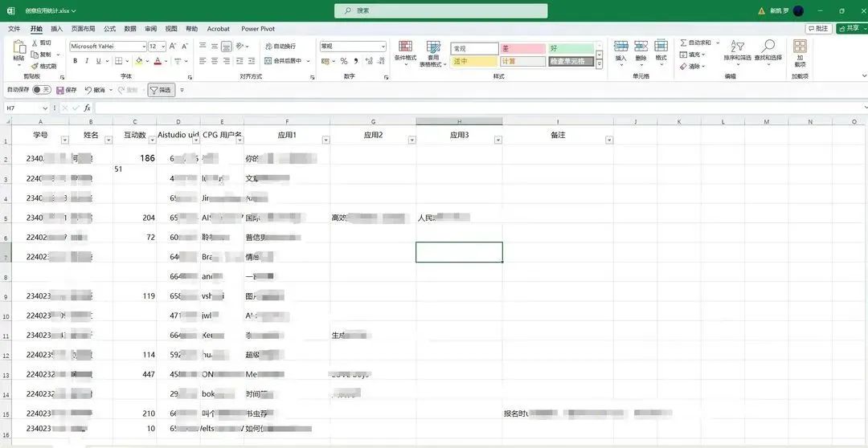The width and height of the screenshot is (868, 448).
Task: Click the Share (共享) button
Action: click(850, 28)
